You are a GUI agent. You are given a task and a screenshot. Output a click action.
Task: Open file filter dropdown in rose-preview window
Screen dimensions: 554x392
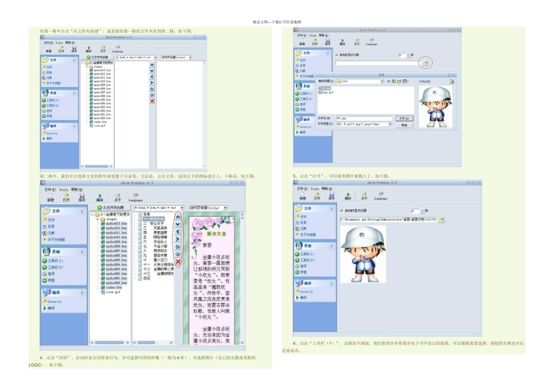click(x=182, y=208)
